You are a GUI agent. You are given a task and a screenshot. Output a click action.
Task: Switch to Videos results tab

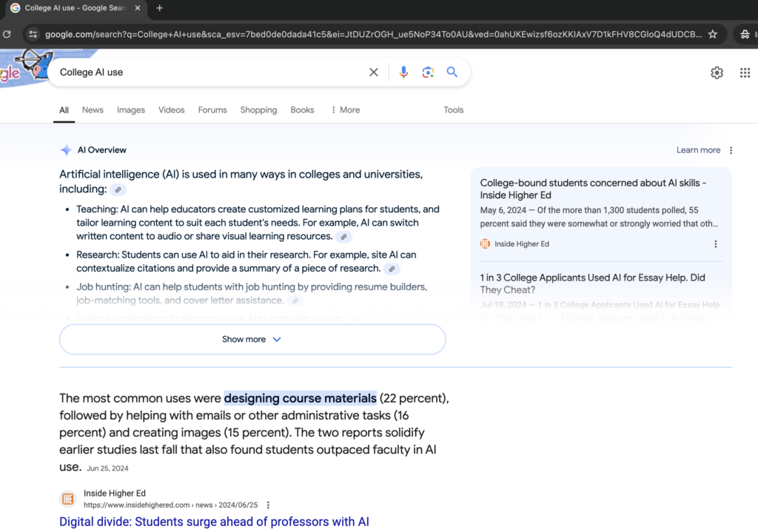(172, 110)
